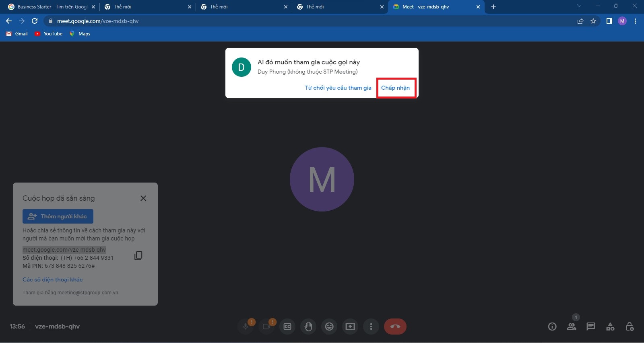Click Từ chối yêu cầu tham gia

tap(338, 88)
